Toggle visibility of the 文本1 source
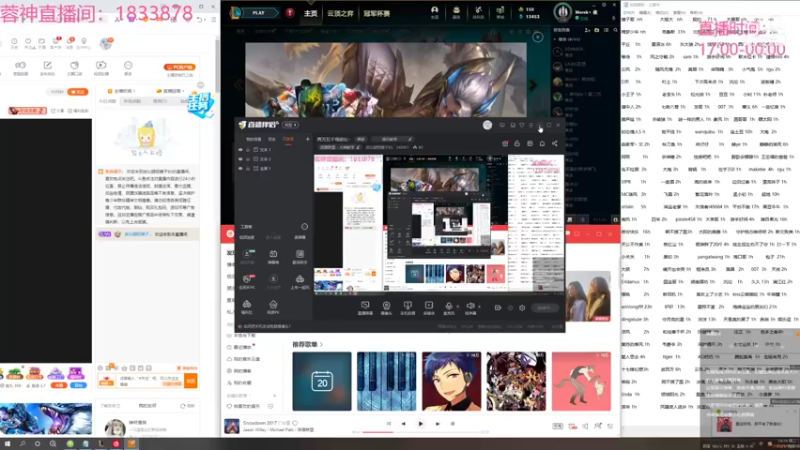 [x=241, y=150]
